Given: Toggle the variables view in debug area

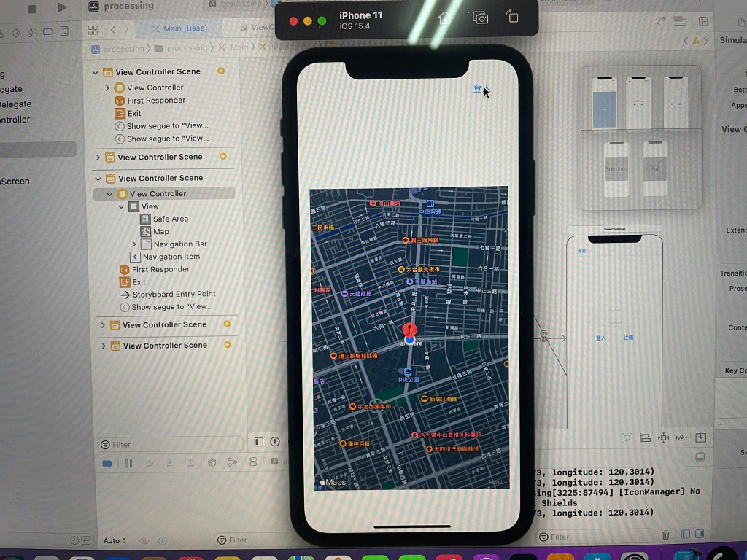Looking at the screenshot, I should (x=686, y=534).
